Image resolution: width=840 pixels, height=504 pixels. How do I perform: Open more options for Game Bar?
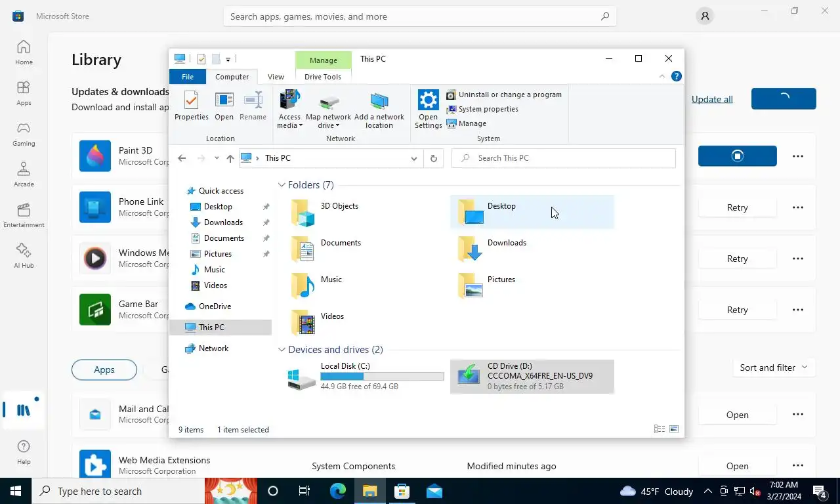pos(798,310)
